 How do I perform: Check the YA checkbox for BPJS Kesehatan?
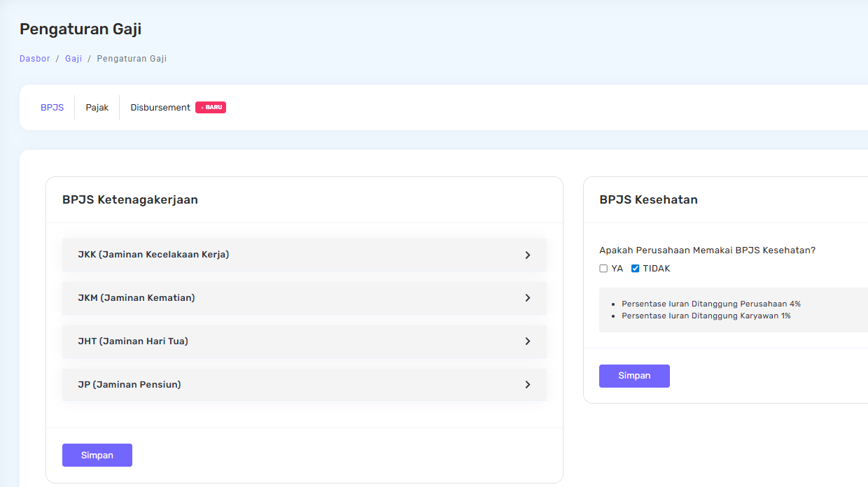click(603, 269)
